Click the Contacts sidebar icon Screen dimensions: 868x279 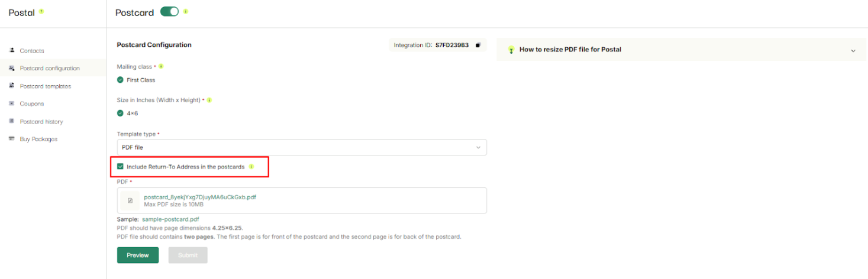tap(12, 50)
